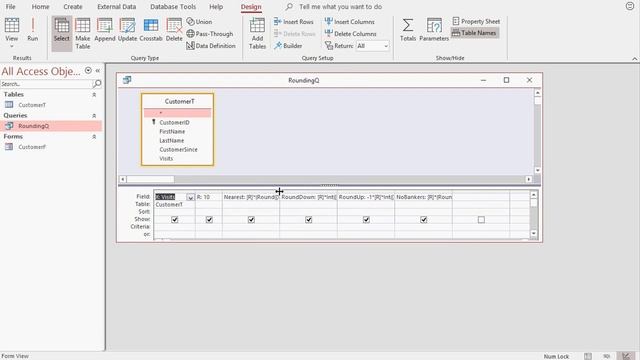Image resolution: width=640 pixels, height=360 pixels.
Task: Open the Help tab
Action: (216, 7)
